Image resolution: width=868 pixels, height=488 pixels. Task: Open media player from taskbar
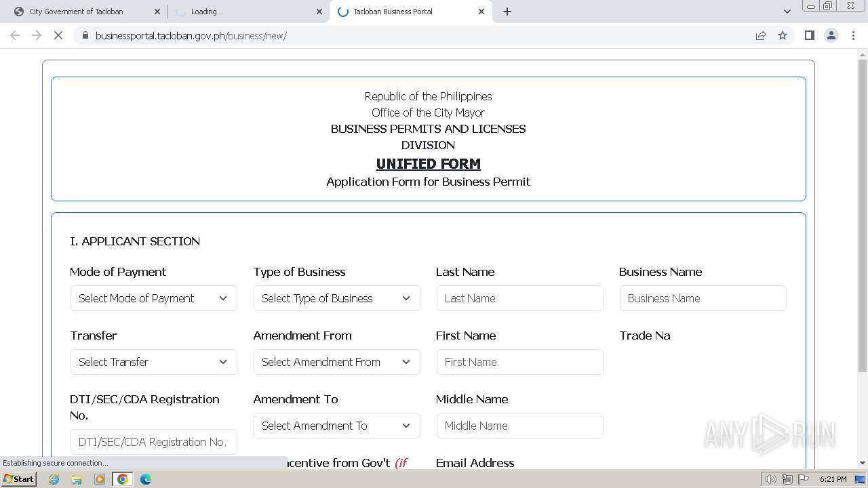[100, 479]
